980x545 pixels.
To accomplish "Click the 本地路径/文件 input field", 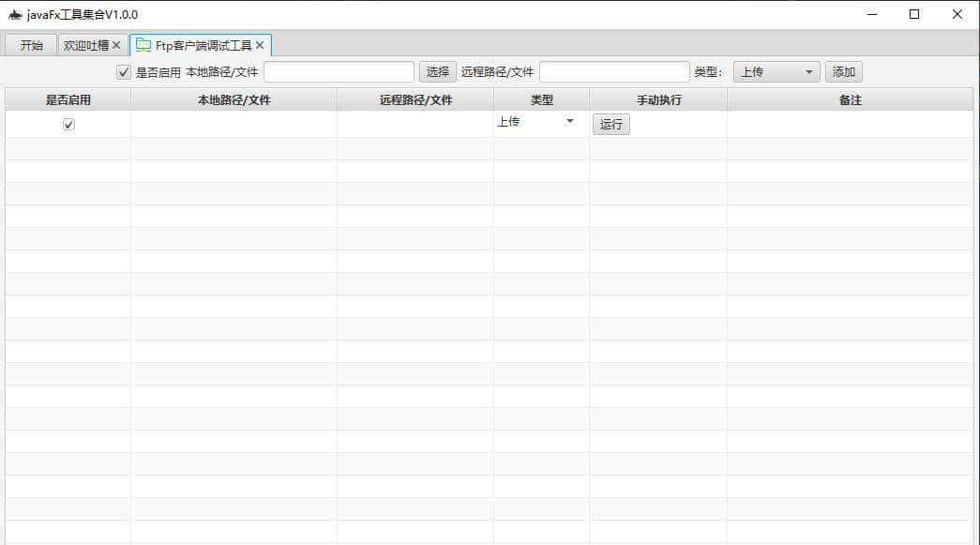I will (x=339, y=71).
